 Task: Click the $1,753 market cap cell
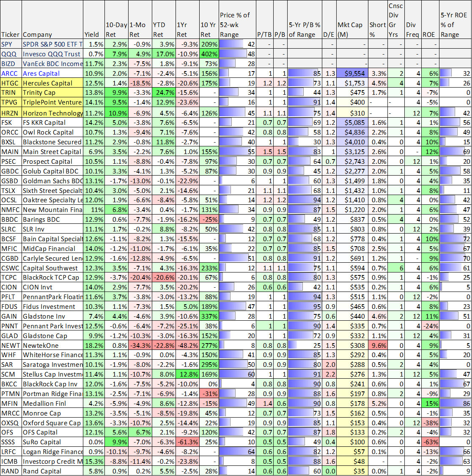(x=352, y=83)
